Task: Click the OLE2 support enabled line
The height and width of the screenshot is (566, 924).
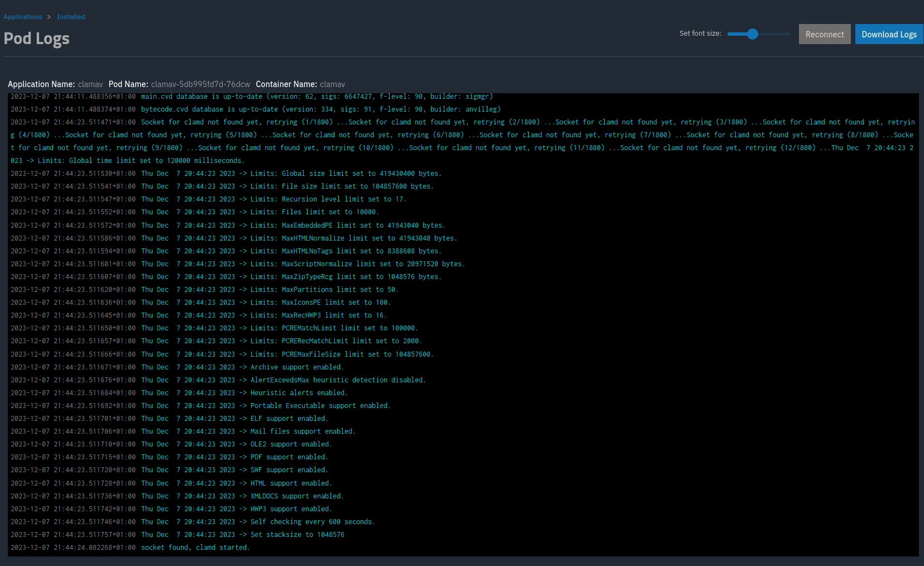Action: [x=171, y=444]
